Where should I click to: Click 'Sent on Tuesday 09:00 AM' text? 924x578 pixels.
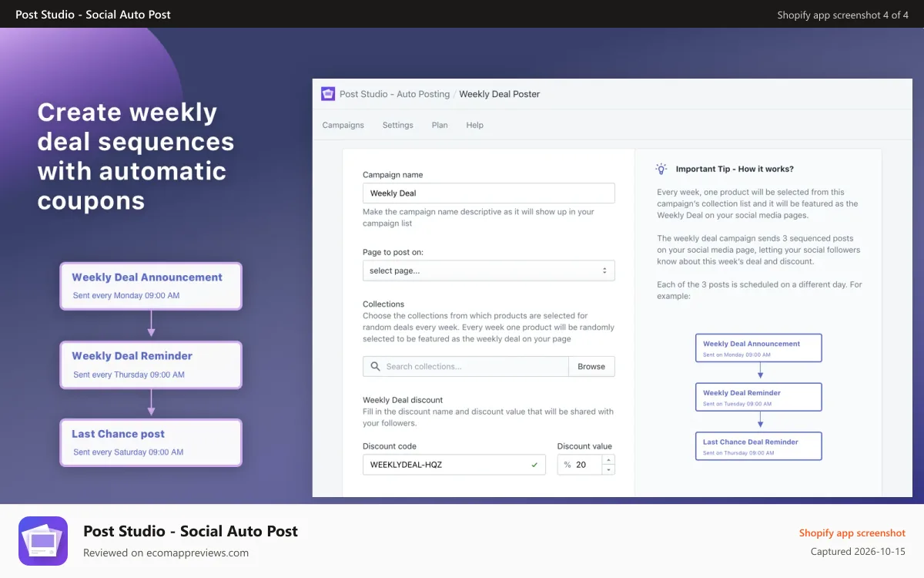click(x=737, y=404)
